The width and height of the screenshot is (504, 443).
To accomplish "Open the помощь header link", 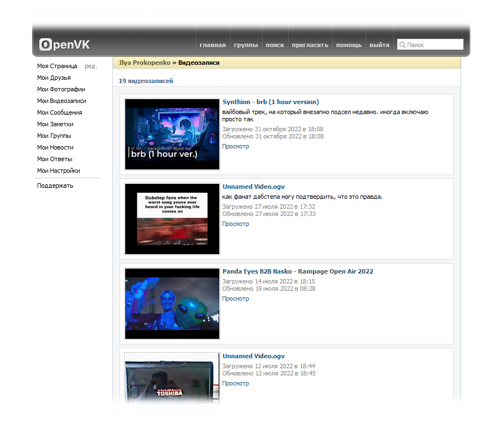I will 349,45.
